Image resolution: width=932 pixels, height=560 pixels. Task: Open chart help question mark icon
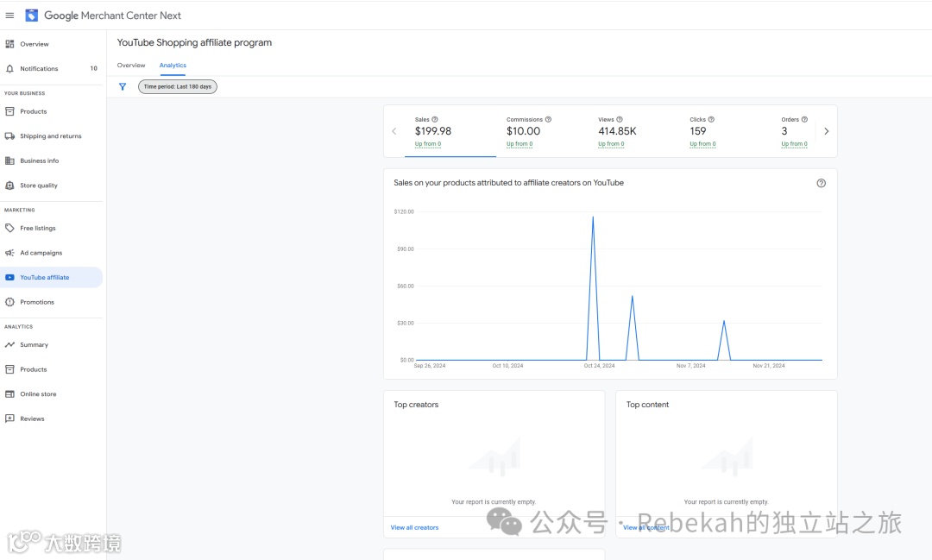point(821,183)
